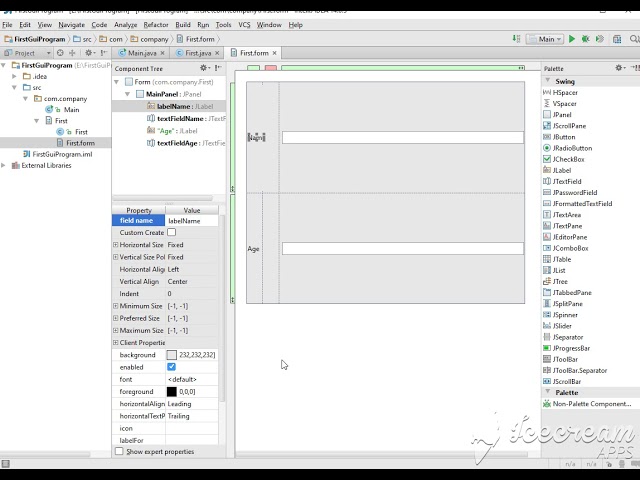Viewport: 640px width, 480px height.
Task: Collapse the Swing palette group
Action: [x=548, y=81]
